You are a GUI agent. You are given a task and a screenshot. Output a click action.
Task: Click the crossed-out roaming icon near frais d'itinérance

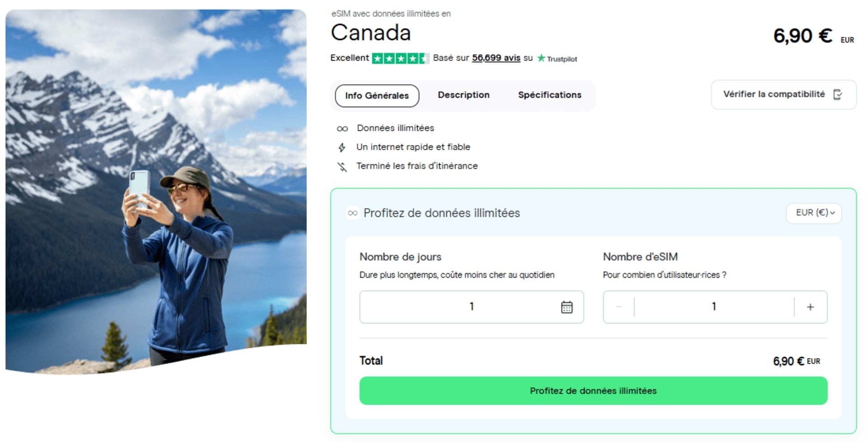point(341,166)
